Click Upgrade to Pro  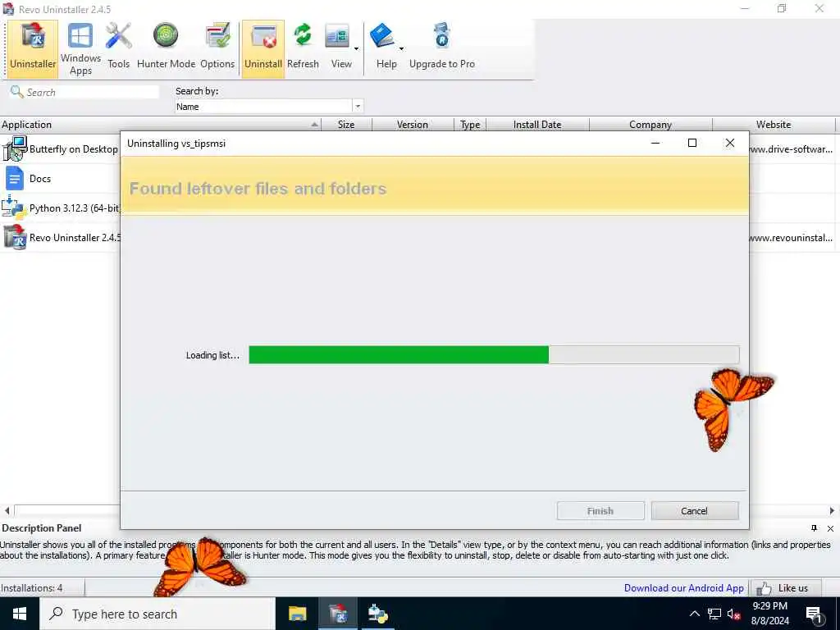click(x=442, y=48)
